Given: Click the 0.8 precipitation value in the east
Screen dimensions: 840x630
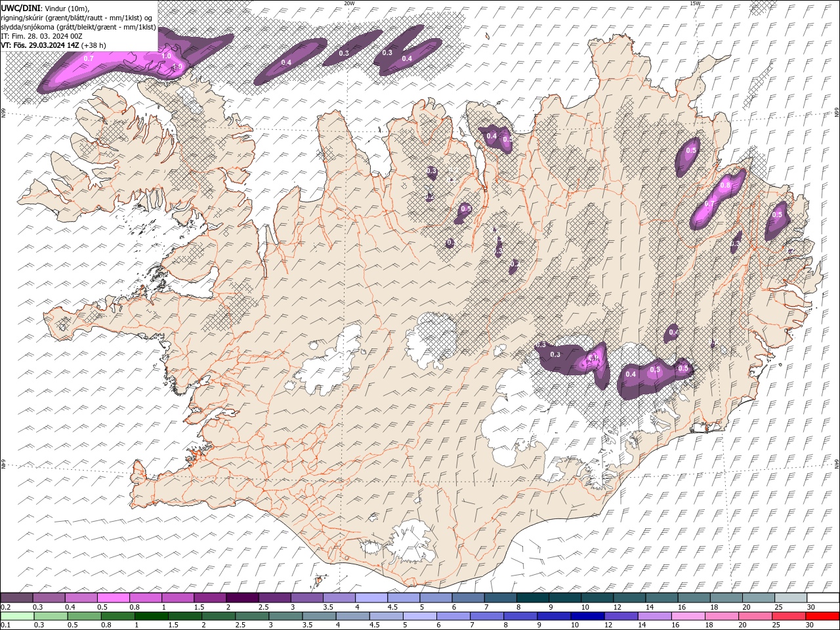Looking at the screenshot, I should [x=725, y=186].
